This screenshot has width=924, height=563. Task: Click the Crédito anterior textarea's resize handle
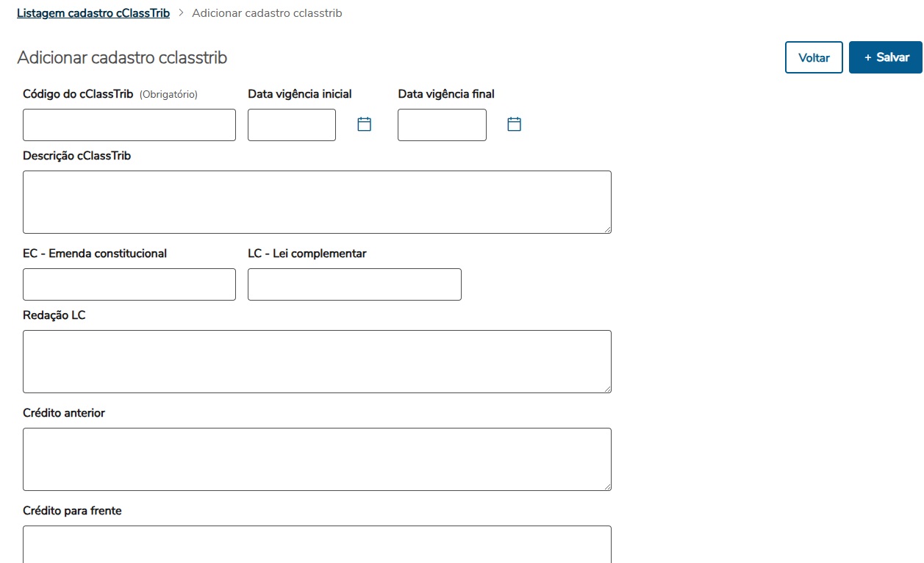607,487
